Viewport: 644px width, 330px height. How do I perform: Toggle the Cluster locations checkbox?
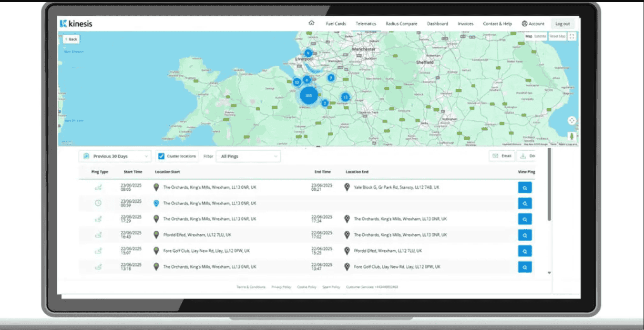coord(161,156)
